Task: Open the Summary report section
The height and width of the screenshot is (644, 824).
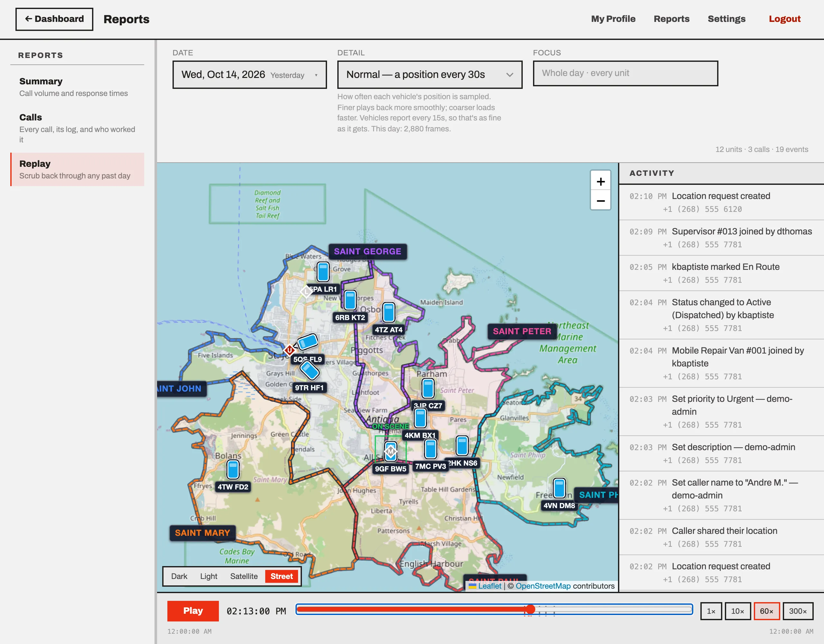Action: pyautogui.click(x=77, y=87)
